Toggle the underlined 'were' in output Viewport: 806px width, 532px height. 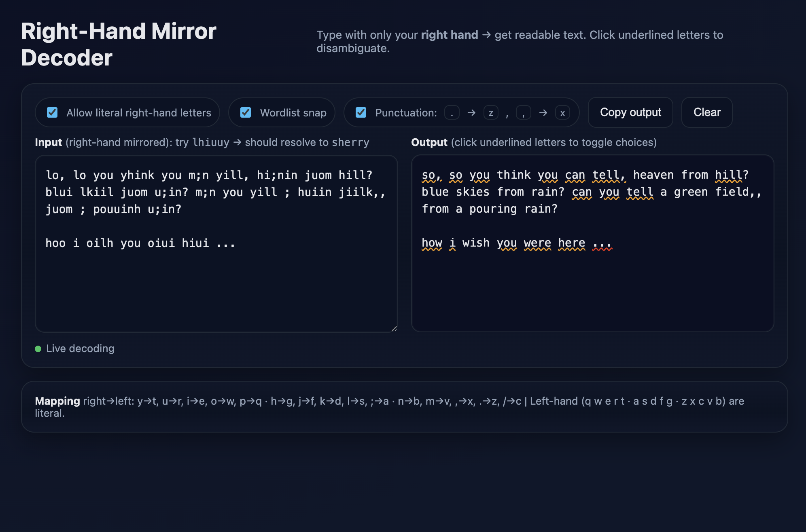tap(537, 243)
